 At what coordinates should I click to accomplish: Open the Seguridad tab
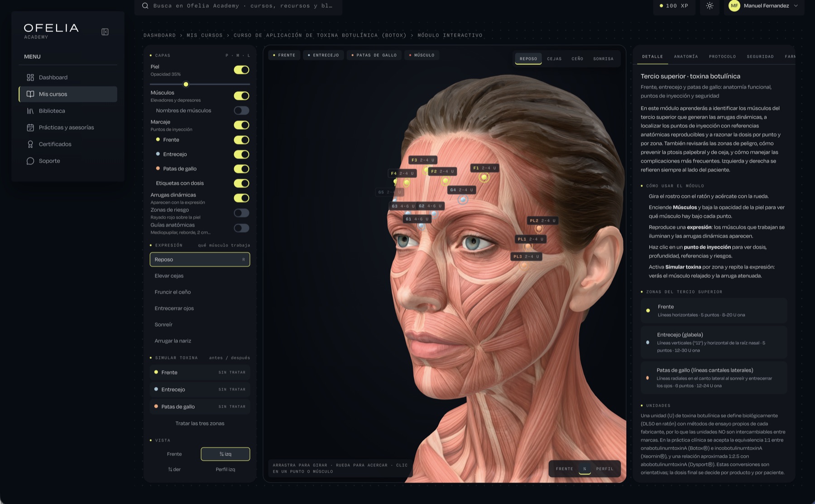point(760,57)
